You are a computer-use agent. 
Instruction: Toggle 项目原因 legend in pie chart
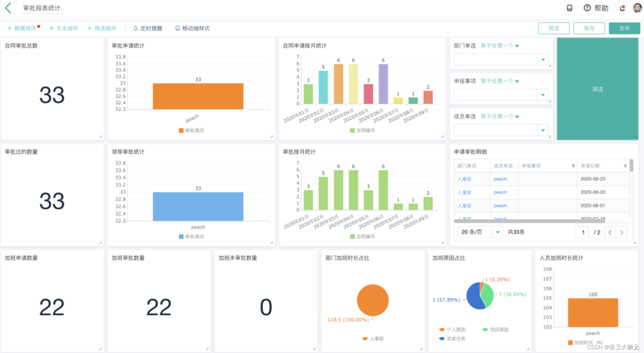[x=495, y=330]
